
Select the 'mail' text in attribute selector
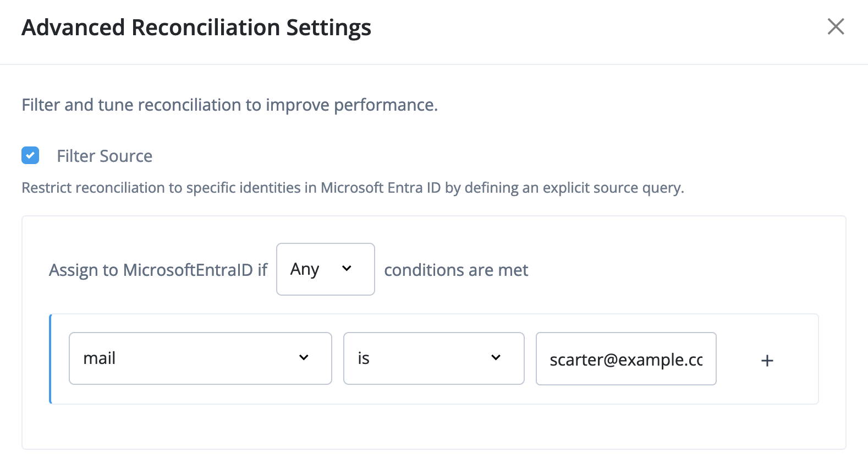(x=100, y=358)
